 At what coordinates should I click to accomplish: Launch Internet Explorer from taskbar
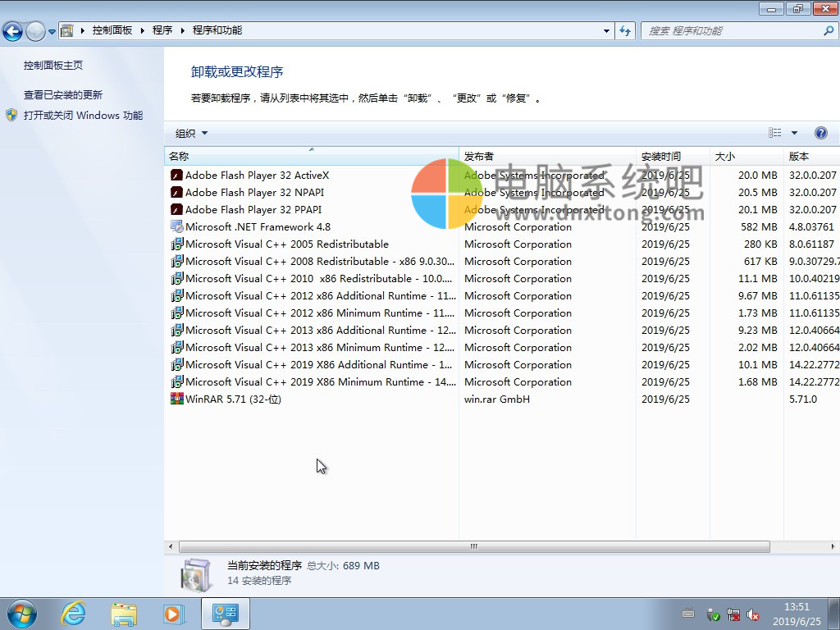point(73,614)
